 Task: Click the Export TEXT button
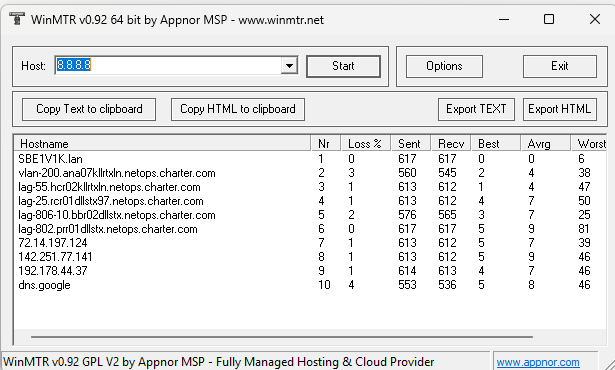click(476, 109)
